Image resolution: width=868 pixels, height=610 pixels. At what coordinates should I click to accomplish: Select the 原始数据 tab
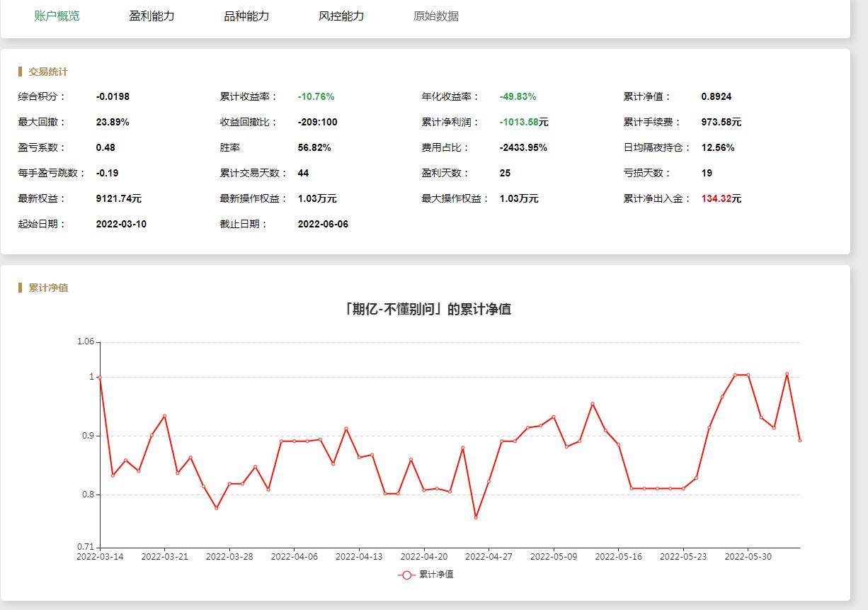436,16
